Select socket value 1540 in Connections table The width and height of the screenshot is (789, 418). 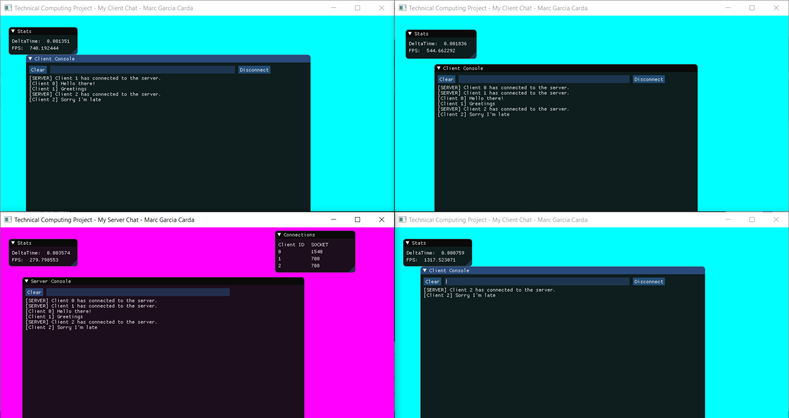click(317, 252)
